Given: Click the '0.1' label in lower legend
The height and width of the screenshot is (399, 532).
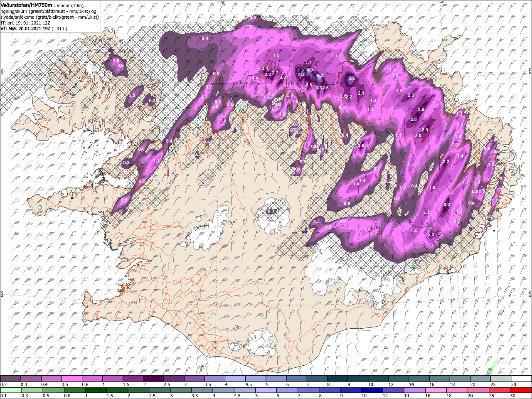Looking at the screenshot, I should point(3,396).
